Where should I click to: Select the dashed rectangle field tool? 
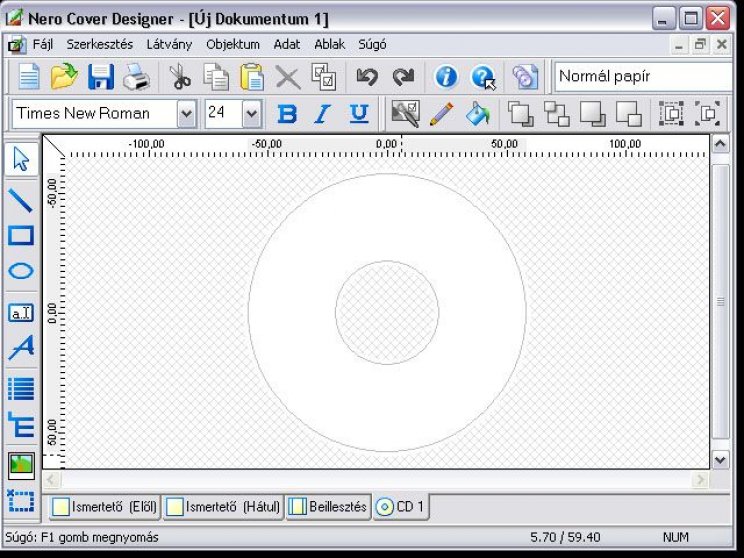[21, 501]
